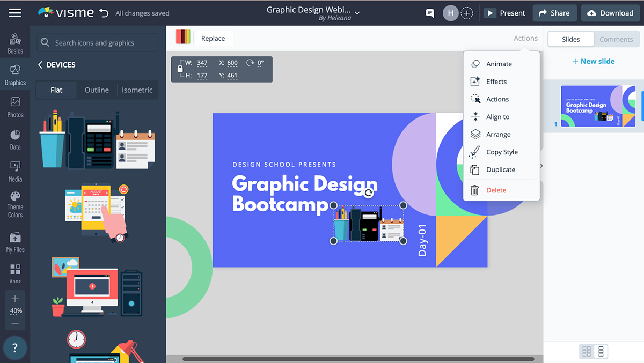Add a New slide

(x=593, y=61)
